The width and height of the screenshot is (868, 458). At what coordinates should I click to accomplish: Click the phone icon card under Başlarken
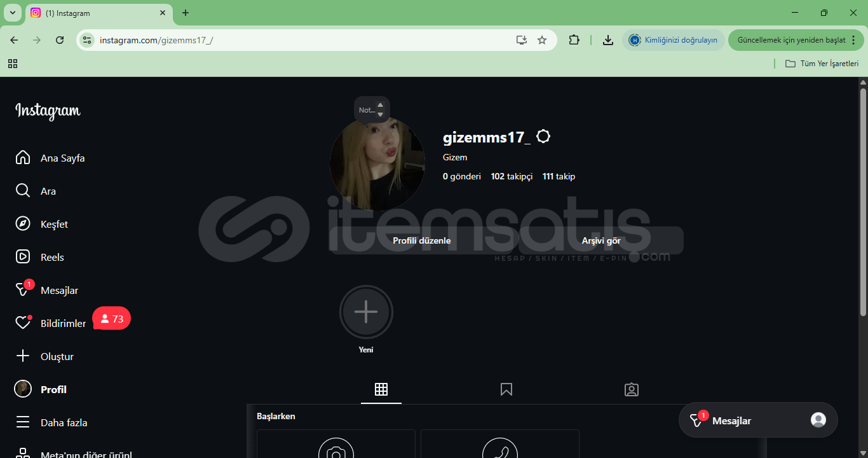coord(500,444)
